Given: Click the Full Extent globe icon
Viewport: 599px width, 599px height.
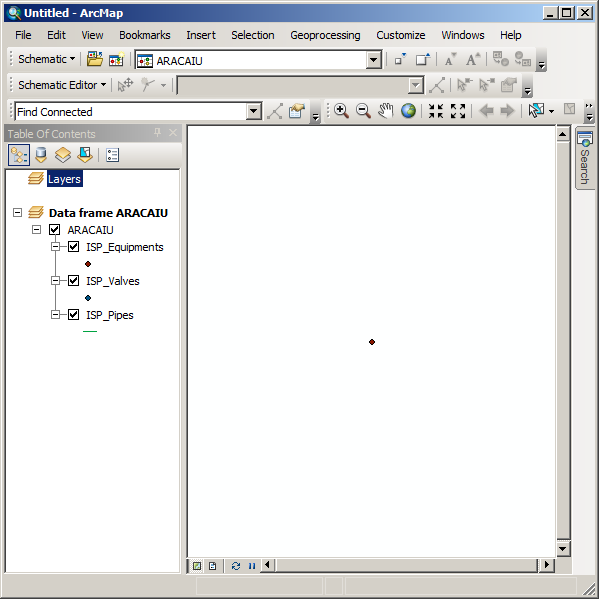Looking at the screenshot, I should pyautogui.click(x=408, y=111).
